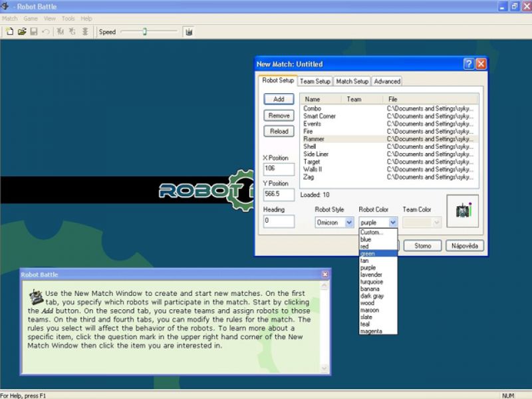Click the Remove button
532x399 pixels.
[x=279, y=115]
